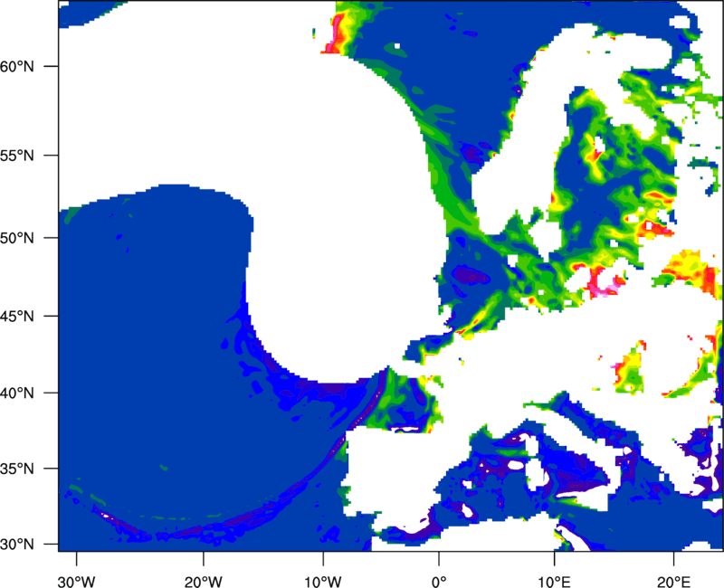Click the 40°N latitude label

coord(17,394)
